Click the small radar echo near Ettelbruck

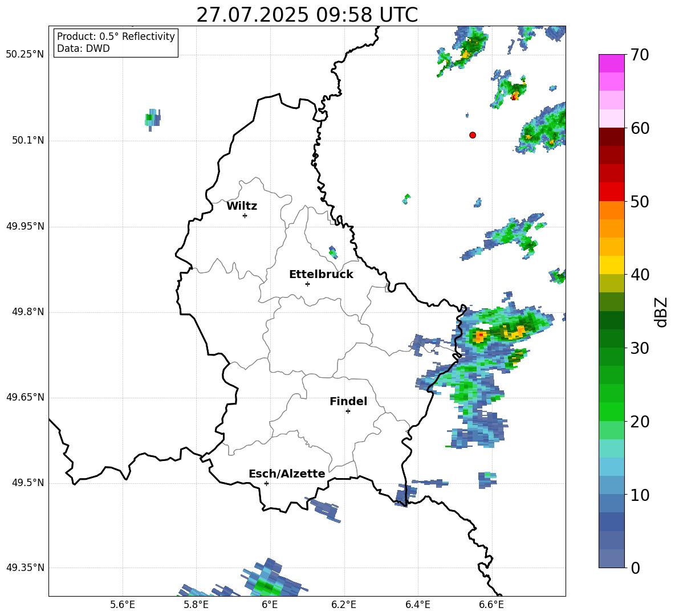pyautogui.click(x=332, y=252)
